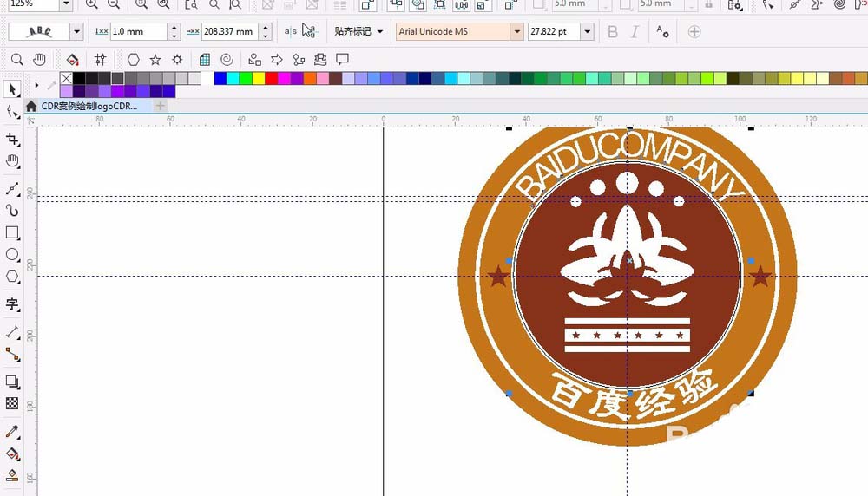Click the Zoom magnifier icon in third toolbar row
This screenshot has height=496, width=868.
(17, 59)
